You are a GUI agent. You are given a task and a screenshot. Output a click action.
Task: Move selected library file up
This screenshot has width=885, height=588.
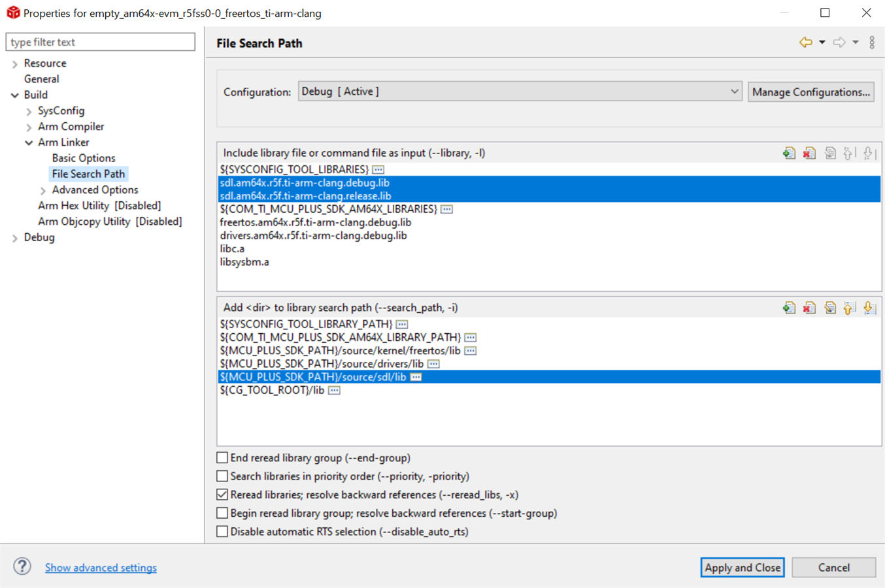tap(848, 153)
